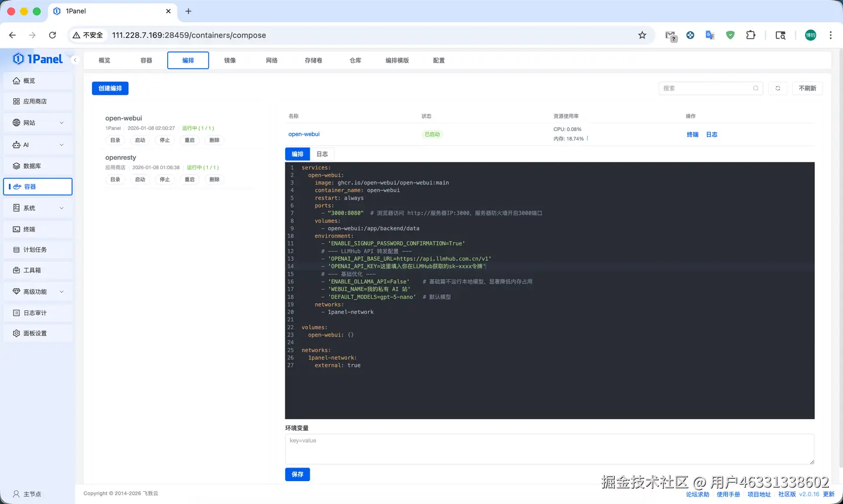Open 日志审计 log audit in sidebar
Screen dimensions: 843x504
pyautogui.click(x=38, y=313)
